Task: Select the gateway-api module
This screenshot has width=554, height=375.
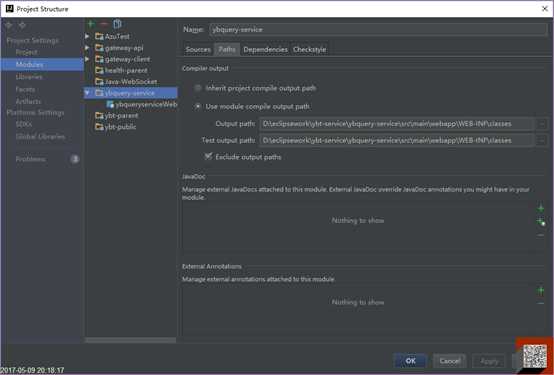Action: pyautogui.click(x=124, y=48)
